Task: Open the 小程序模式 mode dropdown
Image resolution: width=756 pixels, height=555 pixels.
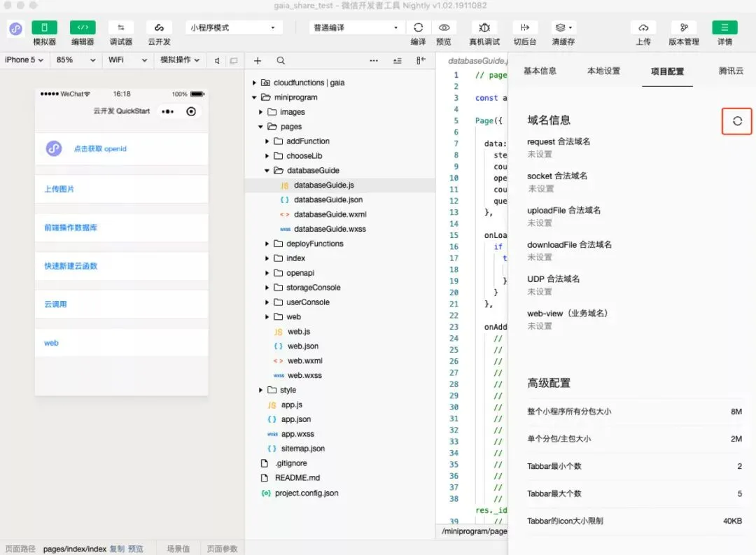Action: pyautogui.click(x=233, y=27)
